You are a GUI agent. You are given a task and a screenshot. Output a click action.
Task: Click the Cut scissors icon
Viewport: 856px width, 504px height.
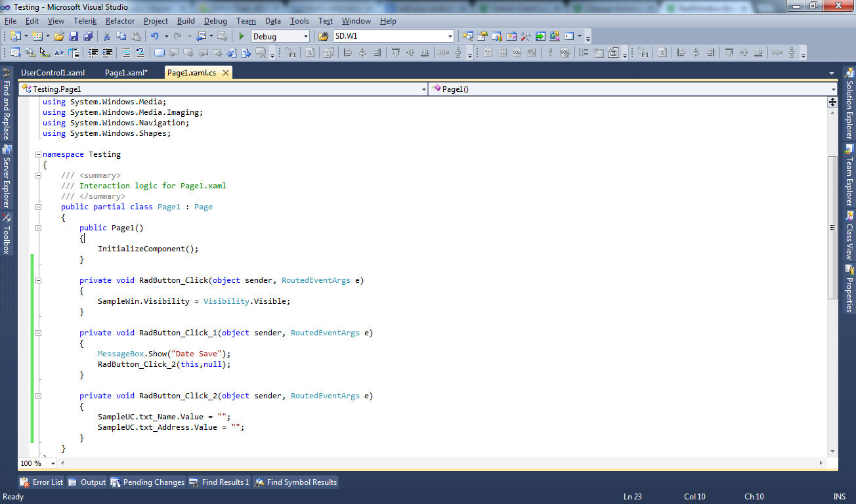[x=106, y=36]
